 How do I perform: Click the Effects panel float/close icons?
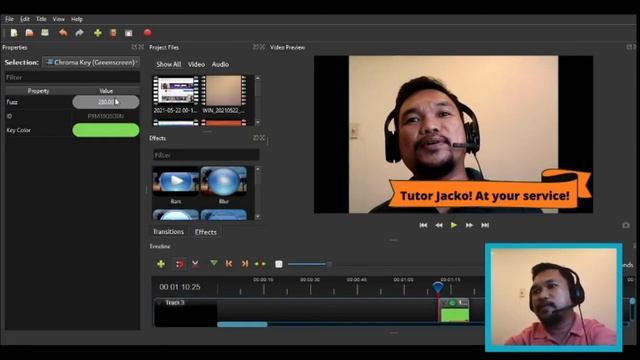pyautogui.click(x=259, y=138)
